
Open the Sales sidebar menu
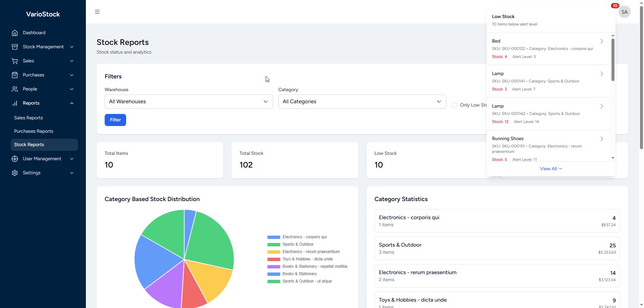tap(43, 61)
